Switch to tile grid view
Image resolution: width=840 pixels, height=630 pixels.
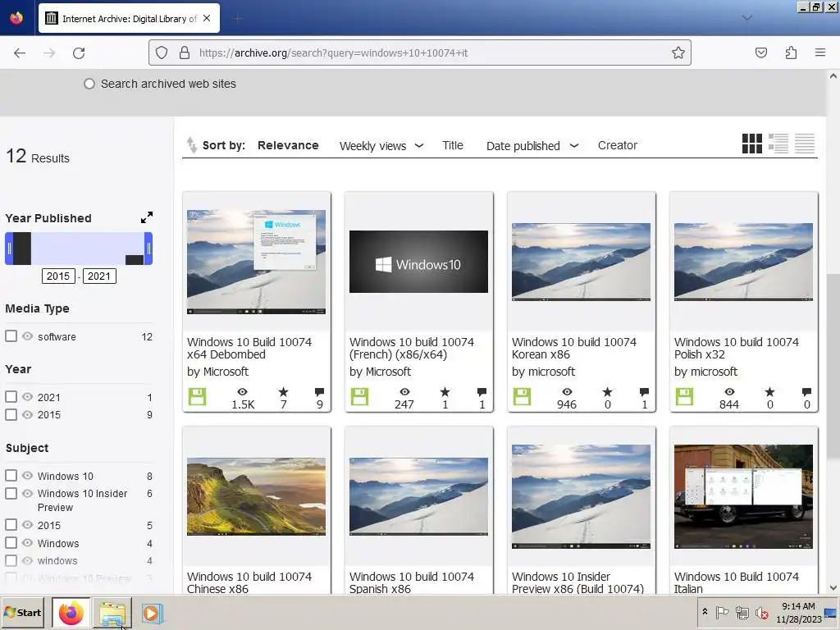pos(752,144)
